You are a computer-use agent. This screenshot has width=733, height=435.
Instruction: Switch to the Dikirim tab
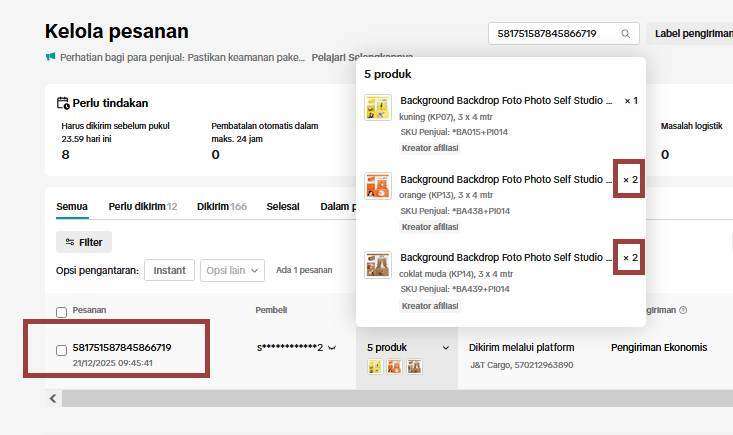(221, 207)
